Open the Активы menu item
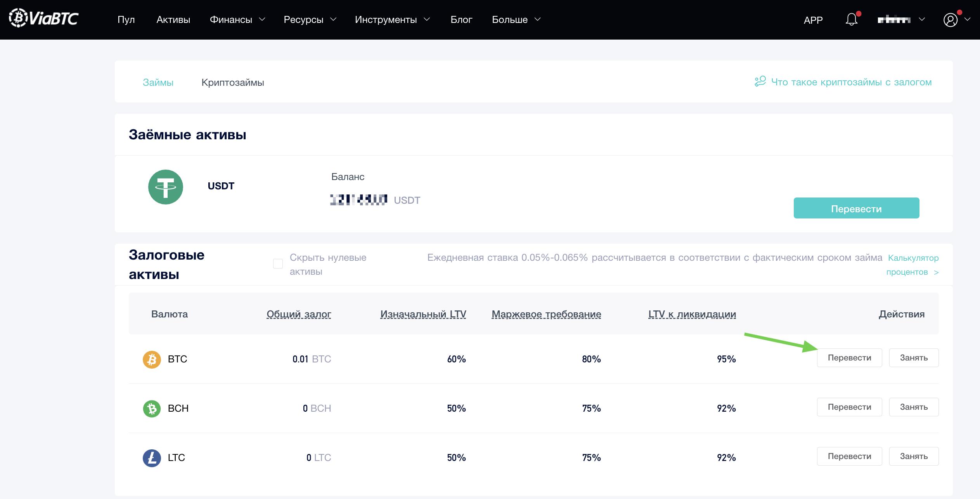 tap(173, 19)
